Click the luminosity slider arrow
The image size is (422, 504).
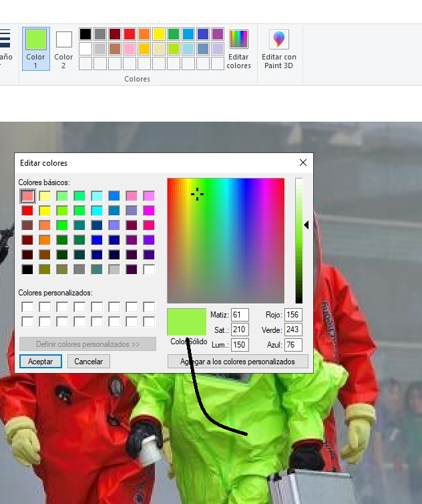point(306,226)
